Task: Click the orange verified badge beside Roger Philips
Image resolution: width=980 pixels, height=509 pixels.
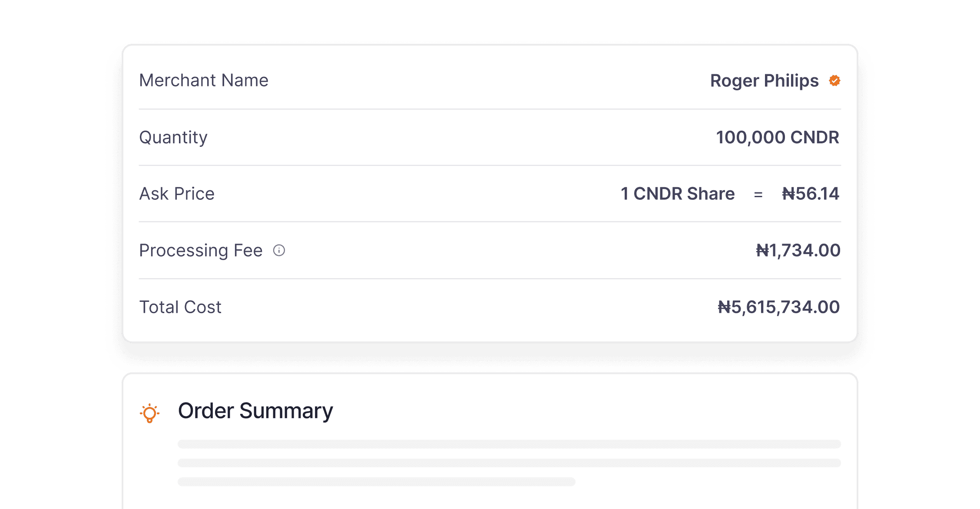Action: tap(834, 80)
